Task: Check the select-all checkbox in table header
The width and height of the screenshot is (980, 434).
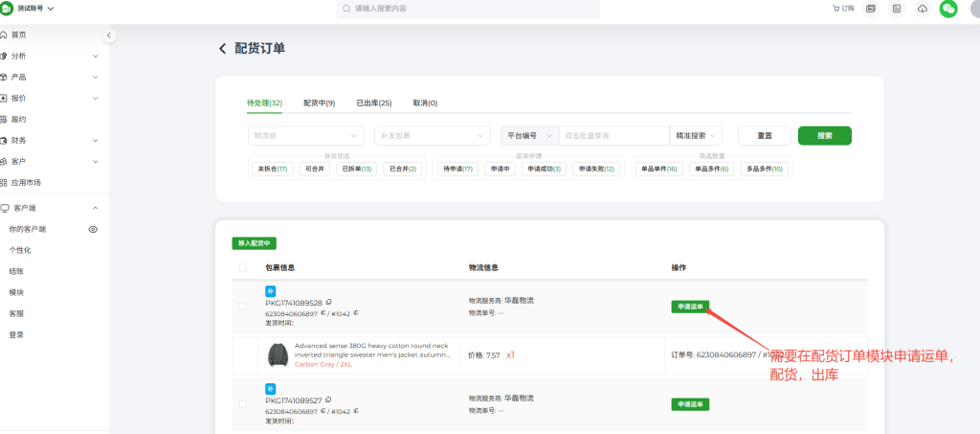Action: coord(242,268)
